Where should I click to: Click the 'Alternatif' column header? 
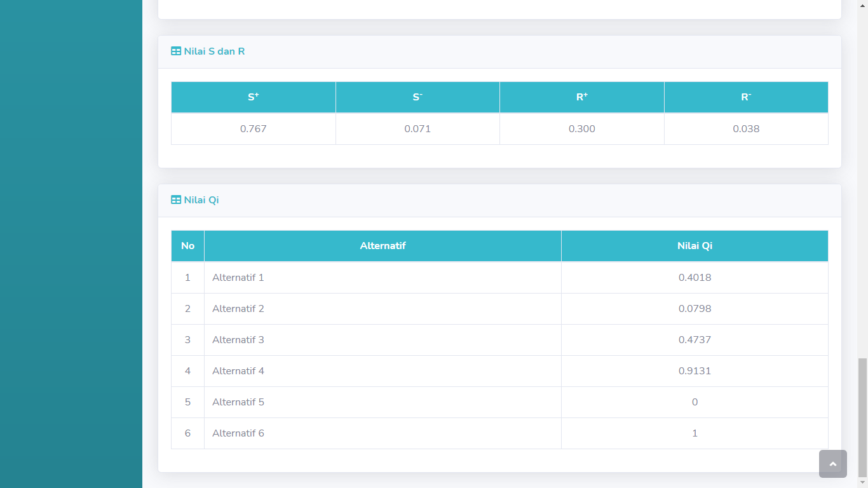(x=383, y=246)
